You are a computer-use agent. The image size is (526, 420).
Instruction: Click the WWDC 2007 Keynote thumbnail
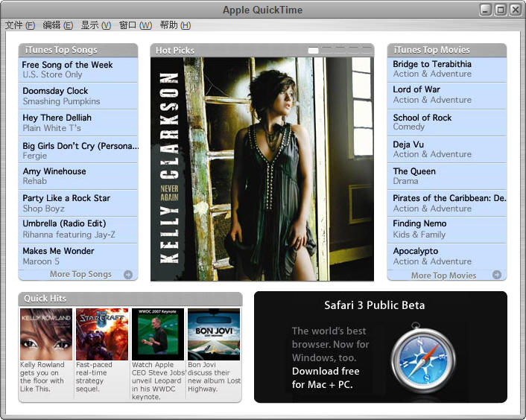[x=158, y=334]
